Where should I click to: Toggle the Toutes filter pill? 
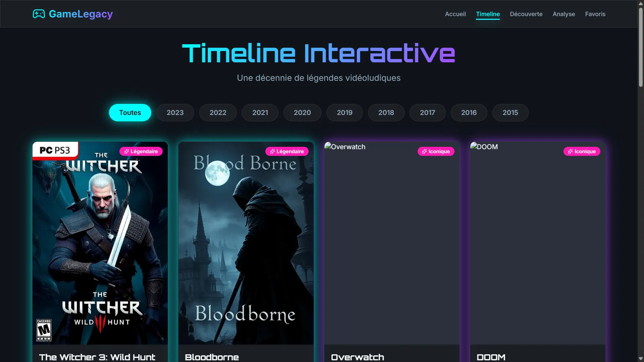pyautogui.click(x=130, y=113)
